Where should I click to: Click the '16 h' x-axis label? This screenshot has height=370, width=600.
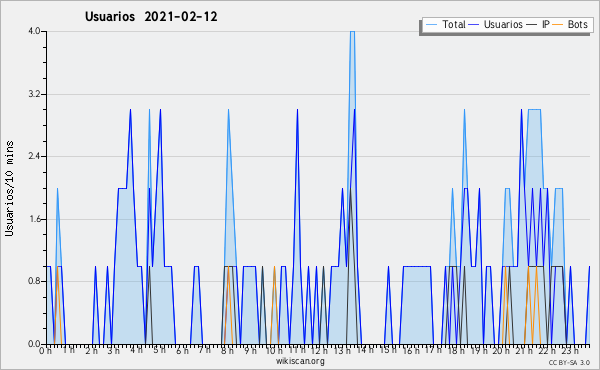pos(411,351)
